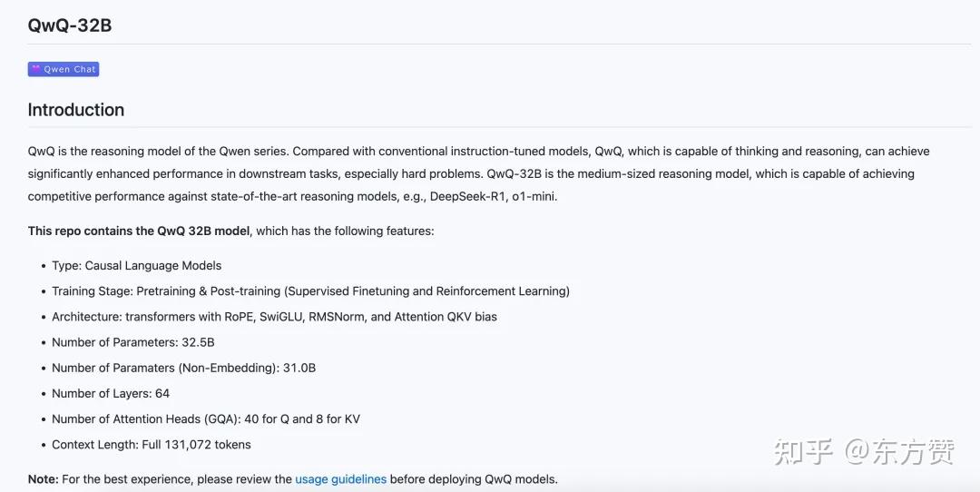The image size is (980, 492).
Task: Click the bold 'This repo contains the QwQ 32B model' text
Action: click(139, 231)
